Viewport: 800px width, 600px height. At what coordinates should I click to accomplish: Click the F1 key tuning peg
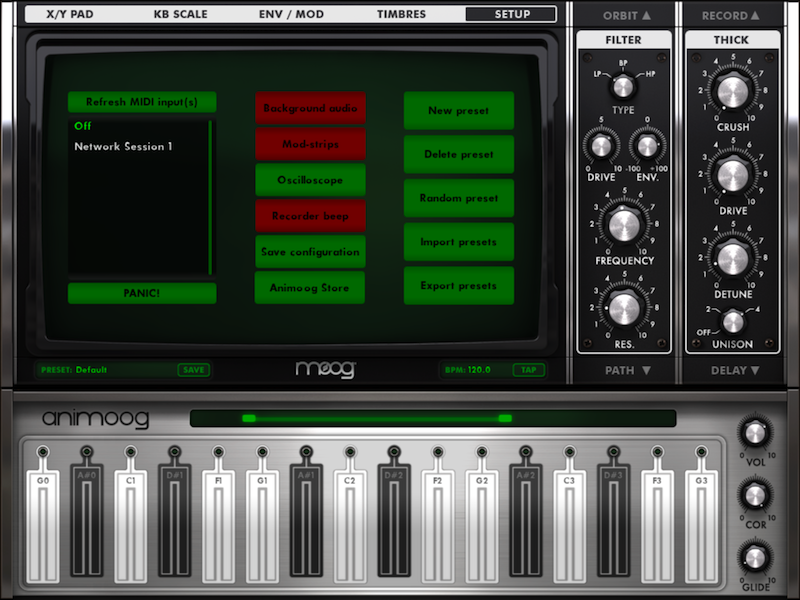point(218,452)
